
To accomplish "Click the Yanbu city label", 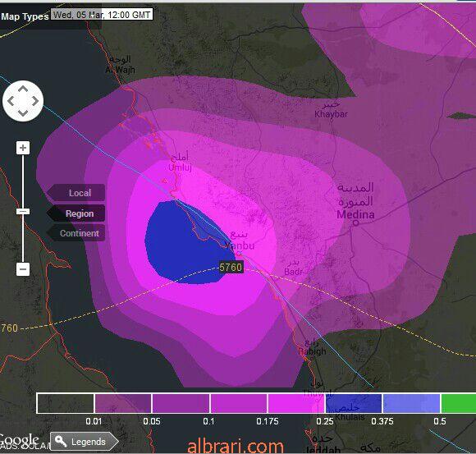I will click(x=240, y=245).
